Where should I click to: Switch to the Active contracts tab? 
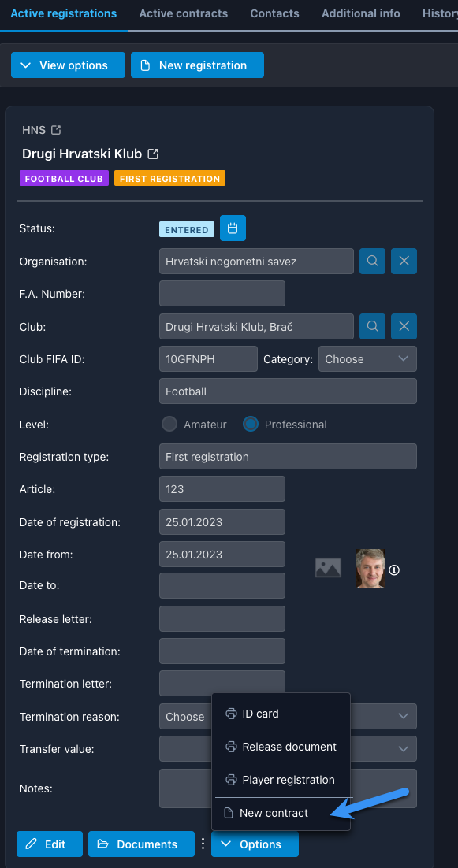coord(184,13)
